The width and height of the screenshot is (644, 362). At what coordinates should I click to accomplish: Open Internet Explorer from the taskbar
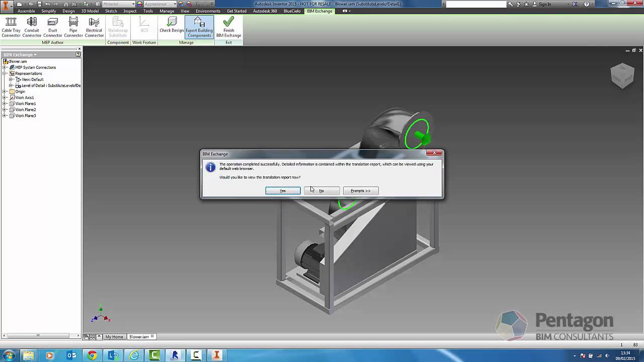coord(134,355)
